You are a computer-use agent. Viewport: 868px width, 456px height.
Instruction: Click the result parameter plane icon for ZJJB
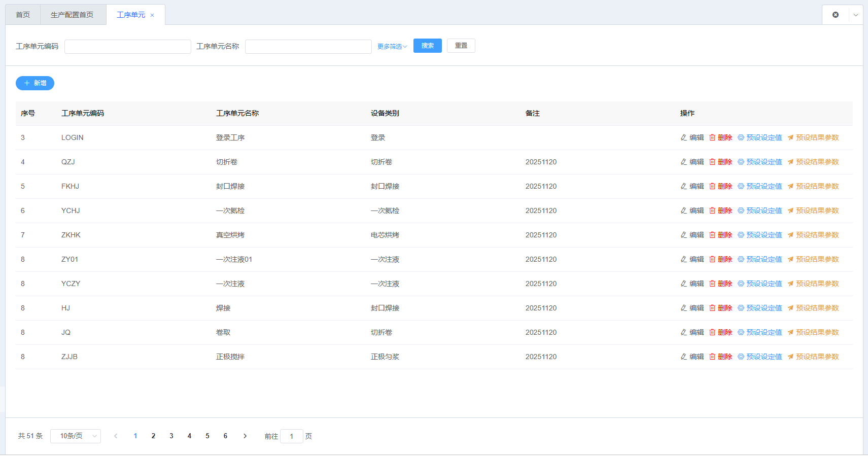[x=790, y=357]
